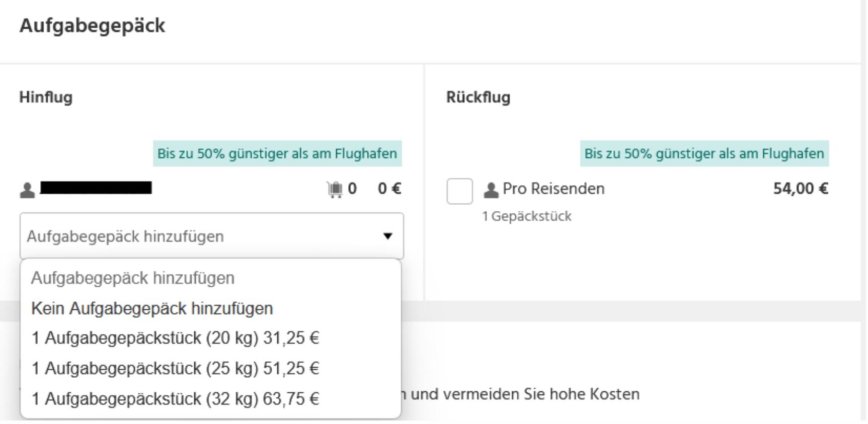The width and height of the screenshot is (868, 424).
Task: Click the Aufgabegepäck hinzufügen combo box field
Action: click(x=201, y=236)
